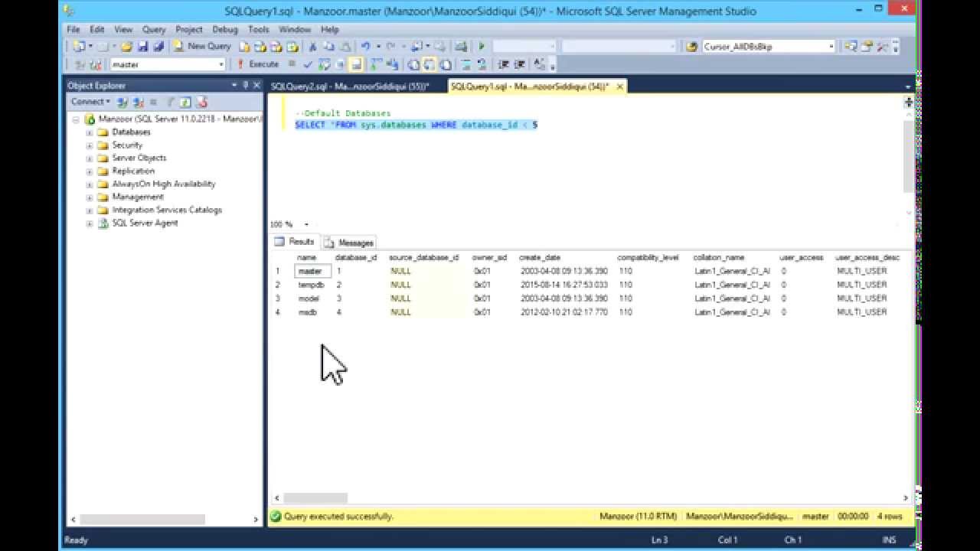Close the Object Explorer panel
The image size is (980, 551).
[256, 86]
